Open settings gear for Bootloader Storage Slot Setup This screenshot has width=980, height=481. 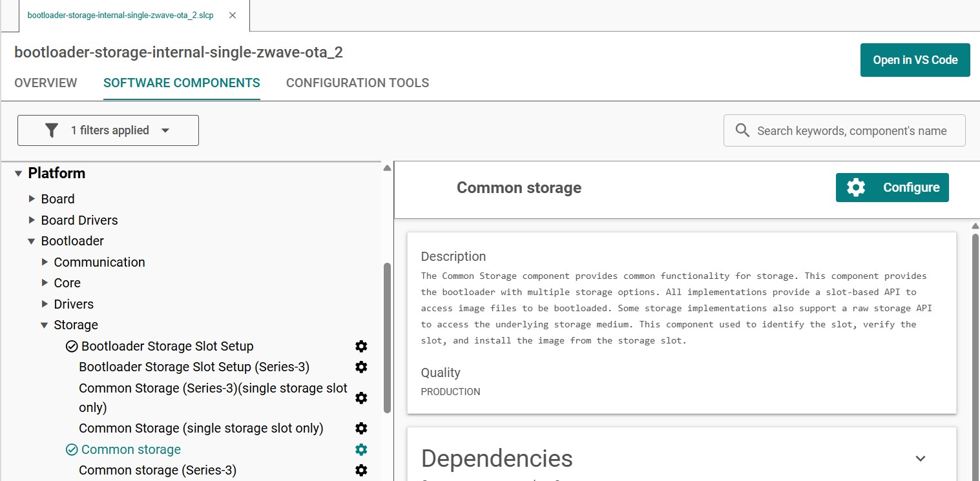[x=361, y=346]
